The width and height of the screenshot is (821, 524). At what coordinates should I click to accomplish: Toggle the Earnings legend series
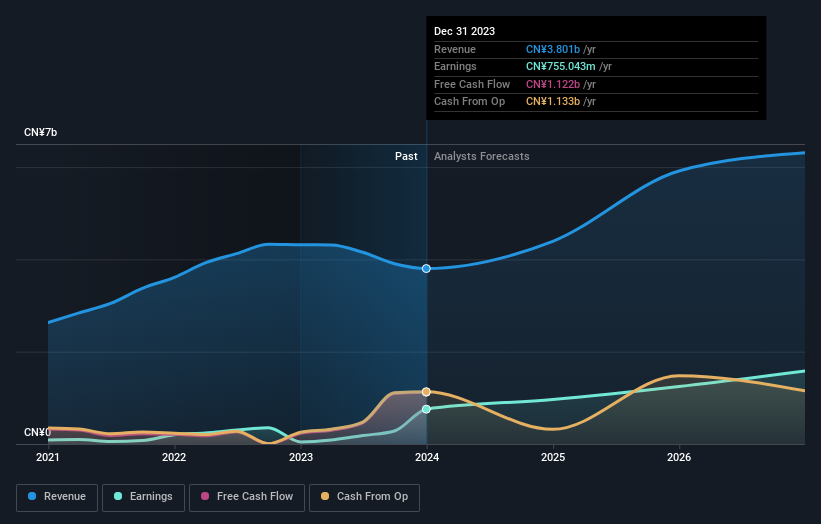[x=143, y=497]
